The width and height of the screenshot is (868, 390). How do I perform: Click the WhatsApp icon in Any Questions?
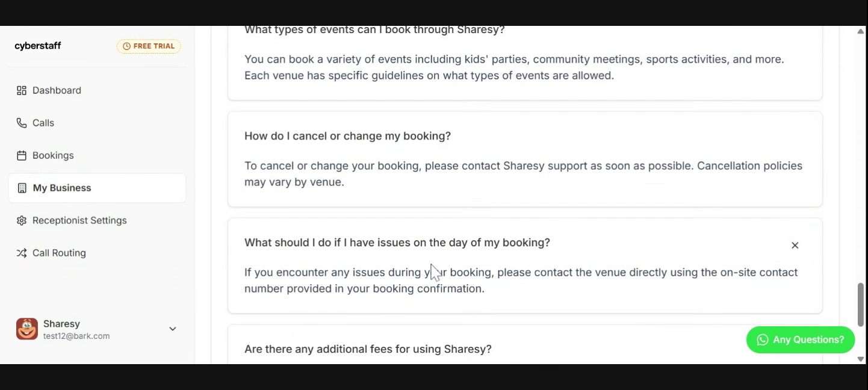[763, 340]
